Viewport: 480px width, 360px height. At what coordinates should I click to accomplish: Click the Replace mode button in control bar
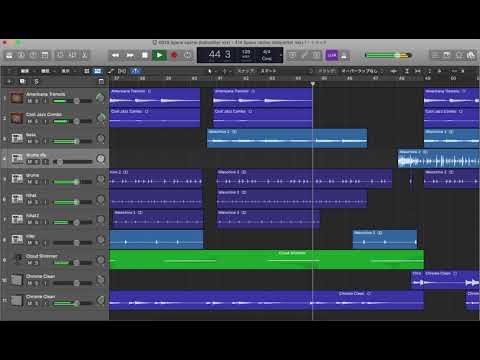click(292, 55)
